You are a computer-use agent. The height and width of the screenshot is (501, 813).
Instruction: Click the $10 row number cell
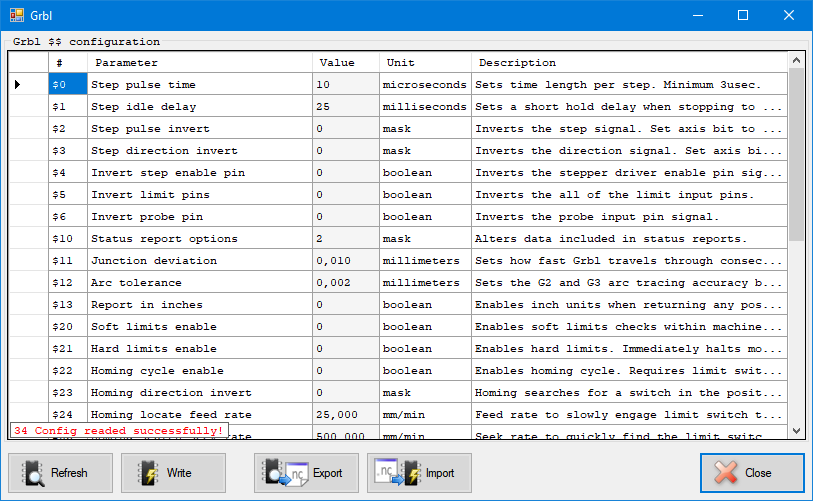pyautogui.click(x=68, y=239)
